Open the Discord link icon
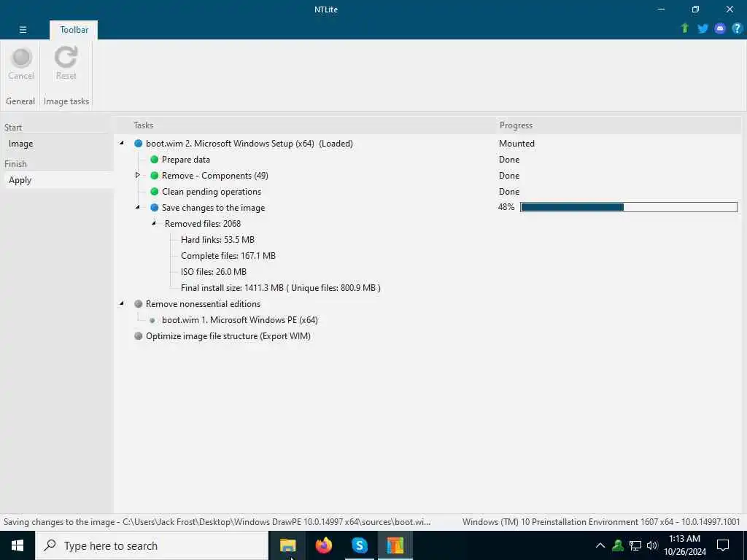The height and width of the screenshot is (560, 747). pyautogui.click(x=720, y=28)
